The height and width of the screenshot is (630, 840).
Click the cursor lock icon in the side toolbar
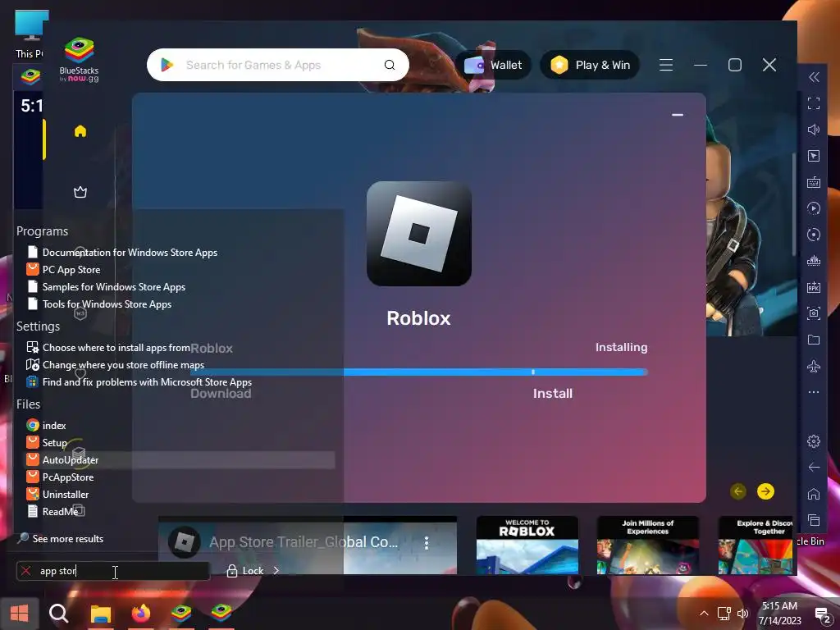pos(814,156)
